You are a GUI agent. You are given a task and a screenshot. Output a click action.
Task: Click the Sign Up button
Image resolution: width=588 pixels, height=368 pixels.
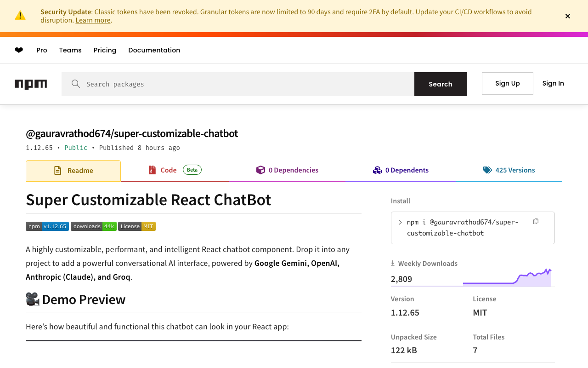tap(507, 83)
